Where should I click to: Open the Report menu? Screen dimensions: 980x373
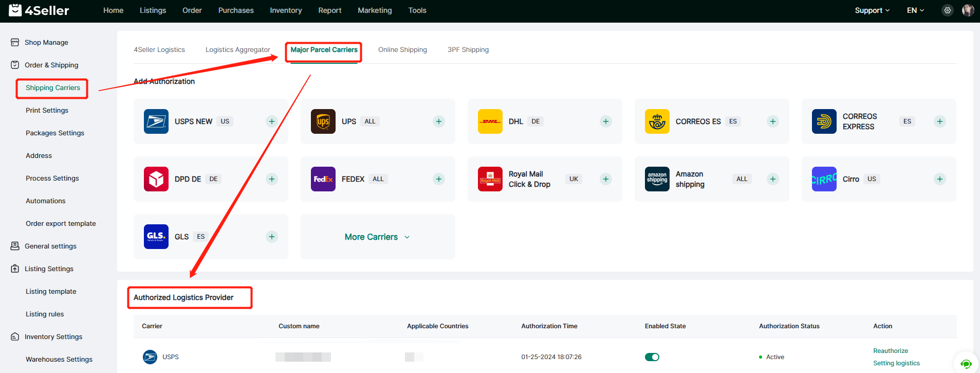click(x=330, y=10)
